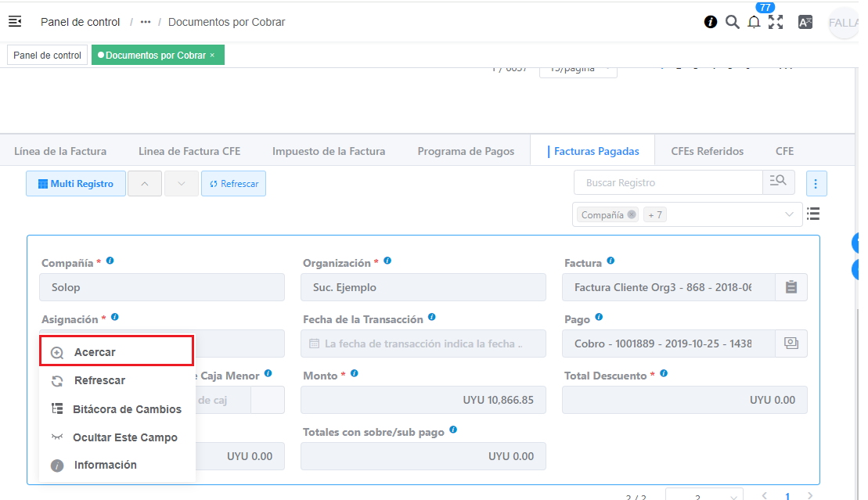Choose Ocultar Este Campo menu entry
868x500 pixels.
(x=117, y=437)
